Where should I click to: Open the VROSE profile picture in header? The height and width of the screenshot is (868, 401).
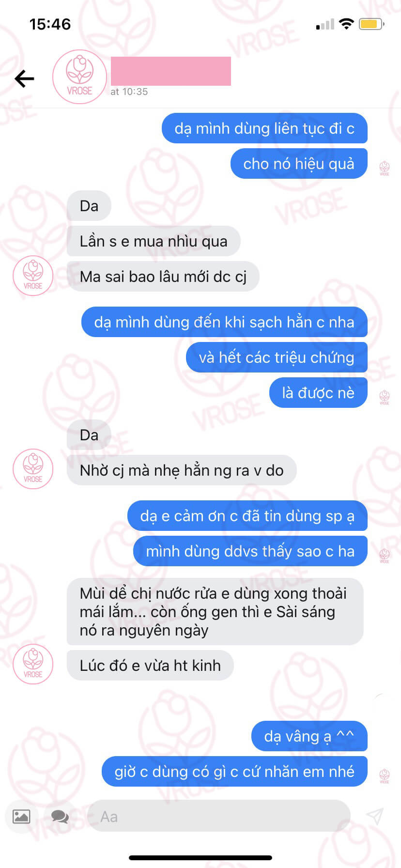point(79,77)
